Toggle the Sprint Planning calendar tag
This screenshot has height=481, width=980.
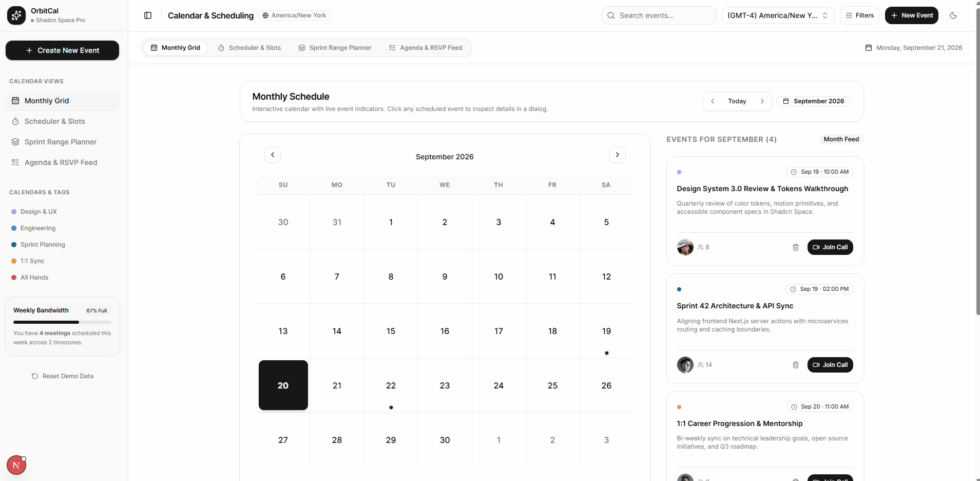coord(38,245)
